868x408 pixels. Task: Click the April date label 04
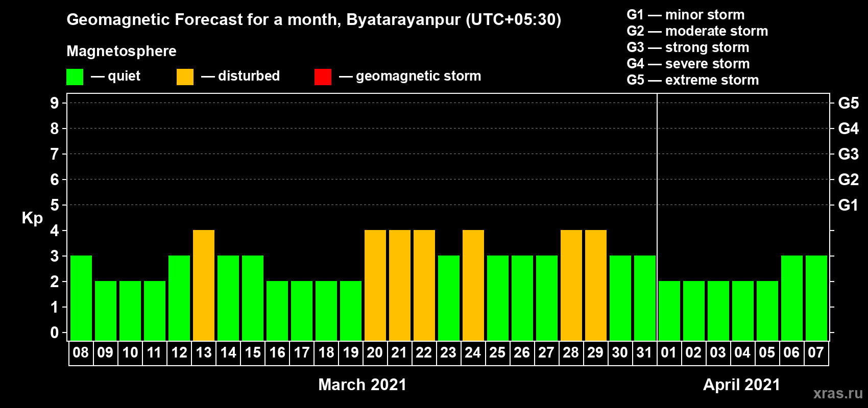tap(742, 353)
